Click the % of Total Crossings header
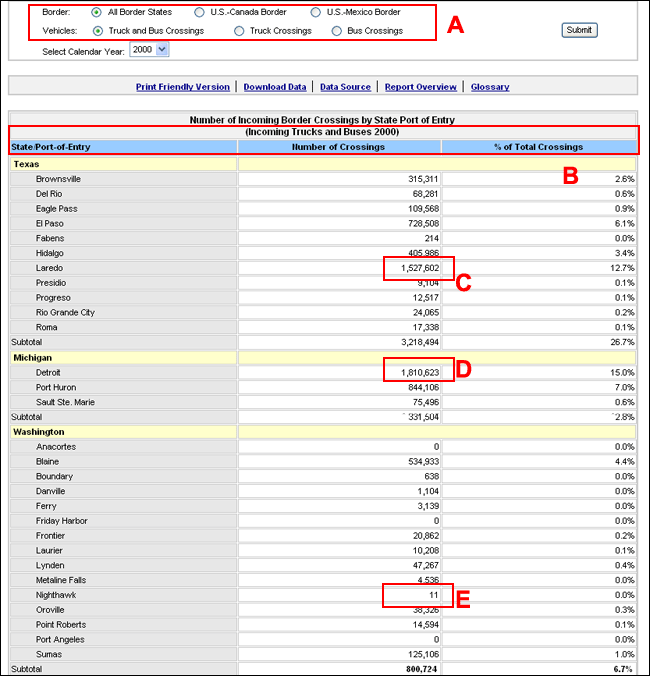This screenshot has width=650, height=676. click(539, 147)
